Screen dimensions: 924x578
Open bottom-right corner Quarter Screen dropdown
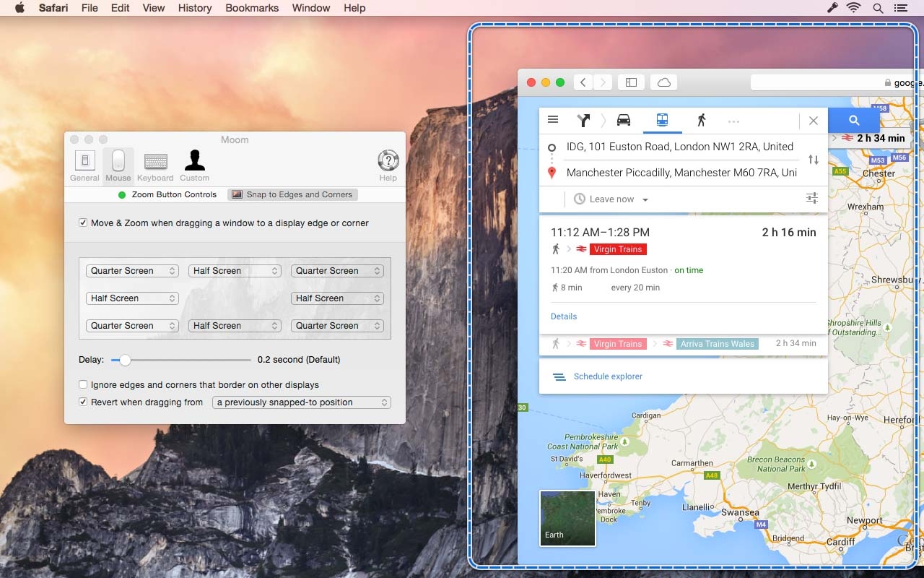click(x=337, y=326)
